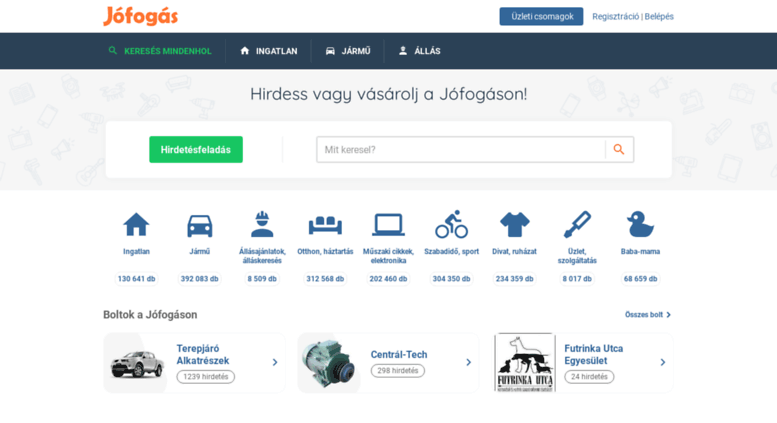The image size is (777, 423).
Task: Click the Üzleti csomagok button
Action: point(541,16)
